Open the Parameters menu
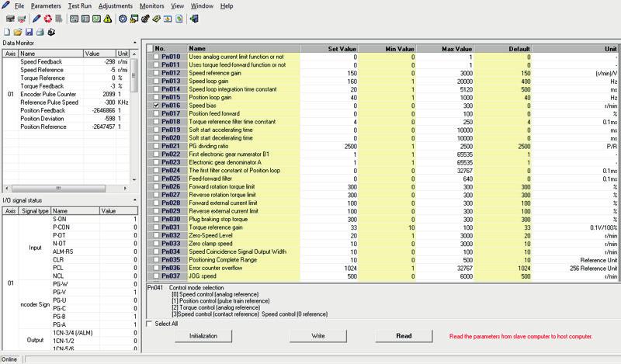This screenshot has width=621, height=364. (x=46, y=6)
